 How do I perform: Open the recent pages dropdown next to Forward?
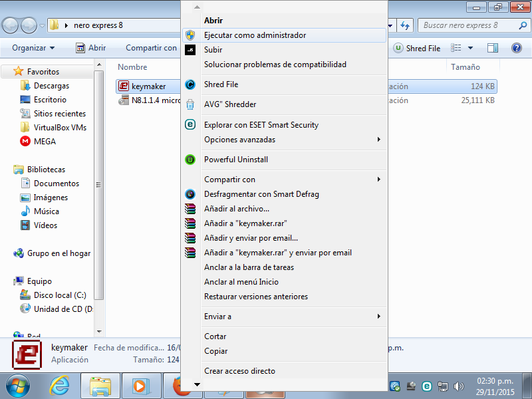pyautogui.click(x=42, y=25)
